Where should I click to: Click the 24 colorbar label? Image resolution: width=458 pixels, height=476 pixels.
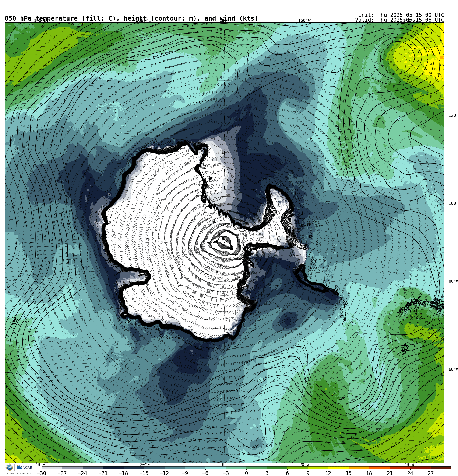[410, 473]
